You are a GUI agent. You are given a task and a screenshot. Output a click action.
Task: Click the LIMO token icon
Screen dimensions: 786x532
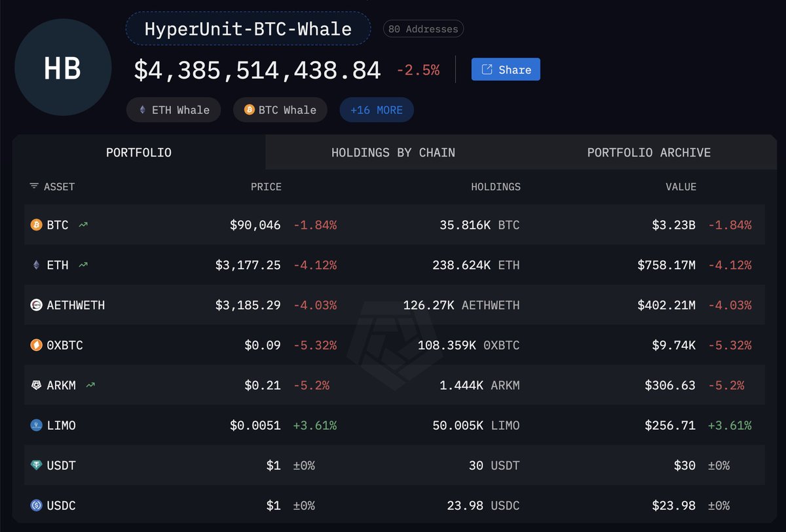(x=37, y=425)
